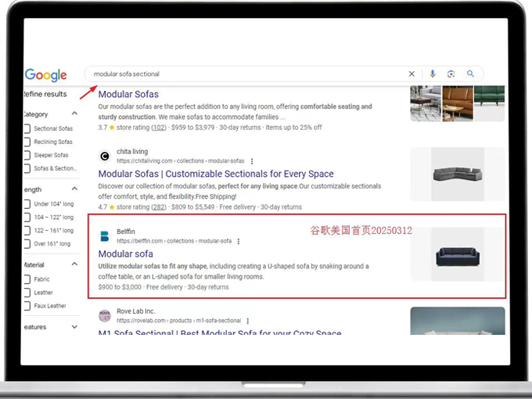This screenshot has height=399, width=532.
Task: Click the chita living site name
Action: (x=132, y=152)
